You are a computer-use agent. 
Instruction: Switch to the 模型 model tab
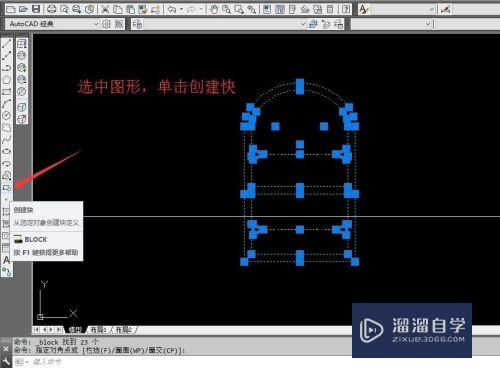pyautogui.click(x=75, y=330)
